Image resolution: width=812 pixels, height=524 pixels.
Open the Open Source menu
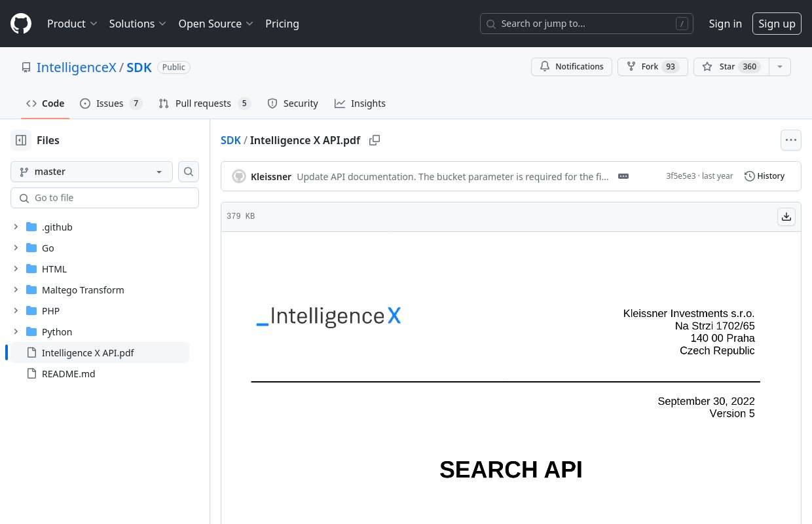click(x=215, y=24)
